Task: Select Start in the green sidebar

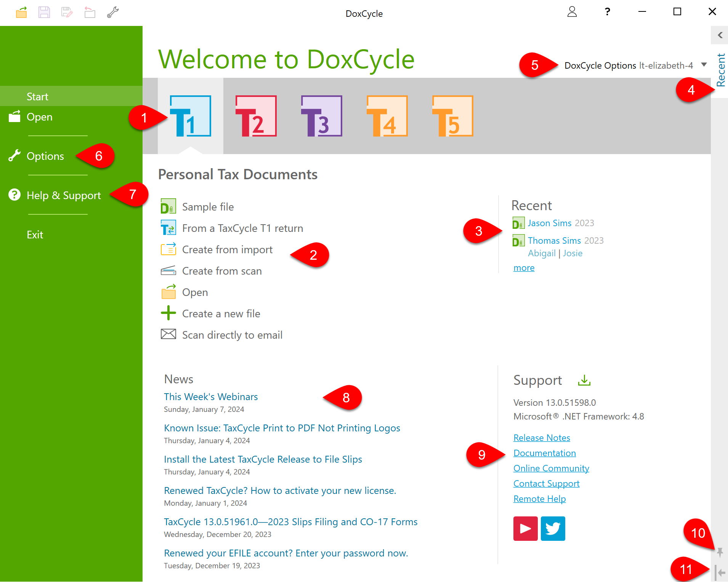Action: [71, 96]
